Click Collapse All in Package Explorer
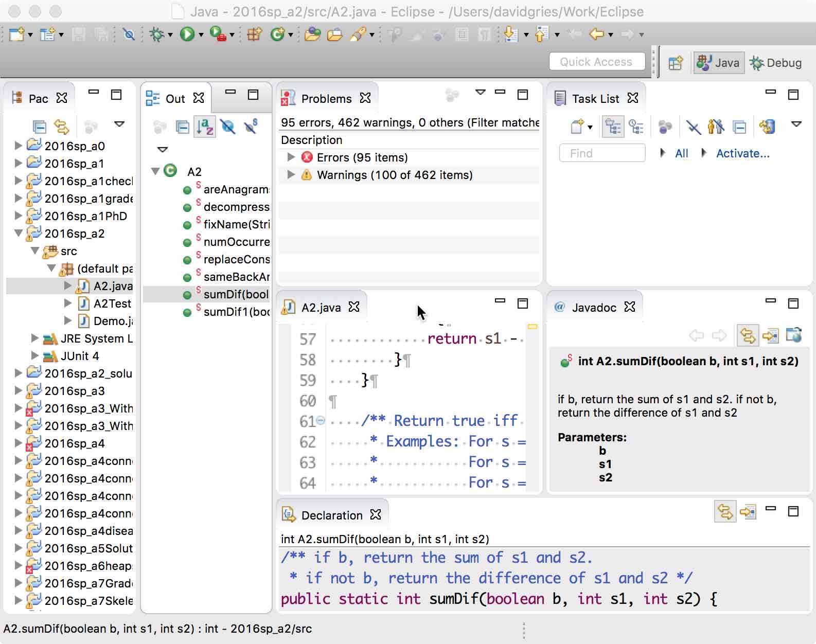The width and height of the screenshot is (816, 644). tap(39, 126)
